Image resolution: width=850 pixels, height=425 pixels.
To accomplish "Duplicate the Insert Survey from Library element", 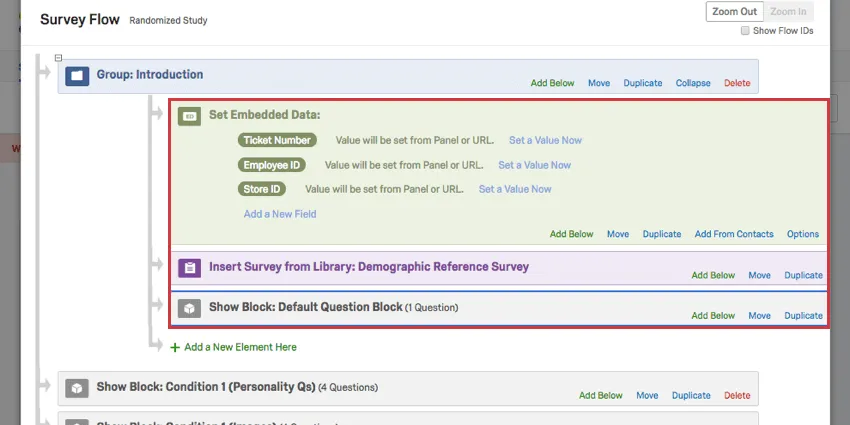I will 803,275.
